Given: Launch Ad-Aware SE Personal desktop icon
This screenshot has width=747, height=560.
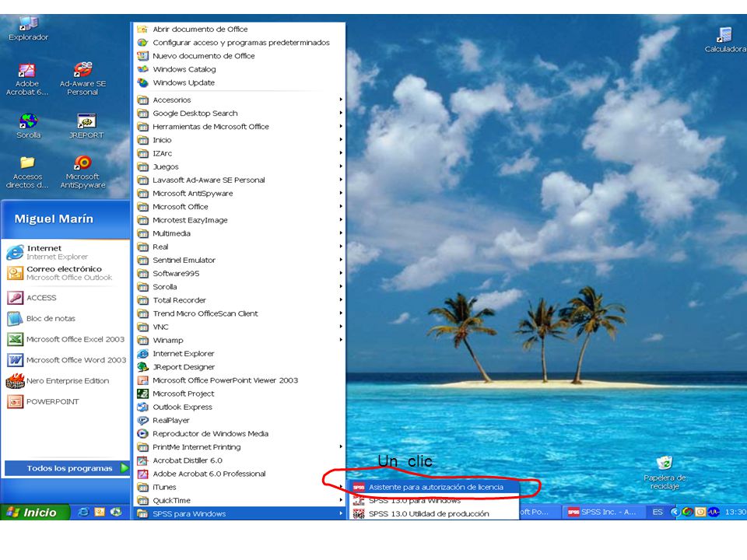Looking at the screenshot, I should coord(83,79).
